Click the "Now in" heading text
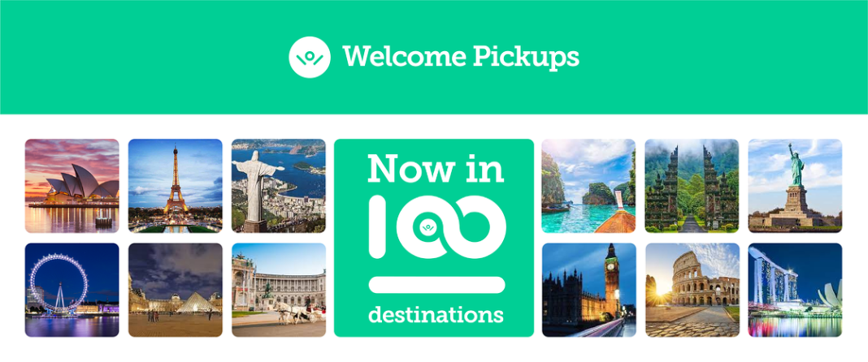Viewport: 868px width, 362px height. coord(436,168)
